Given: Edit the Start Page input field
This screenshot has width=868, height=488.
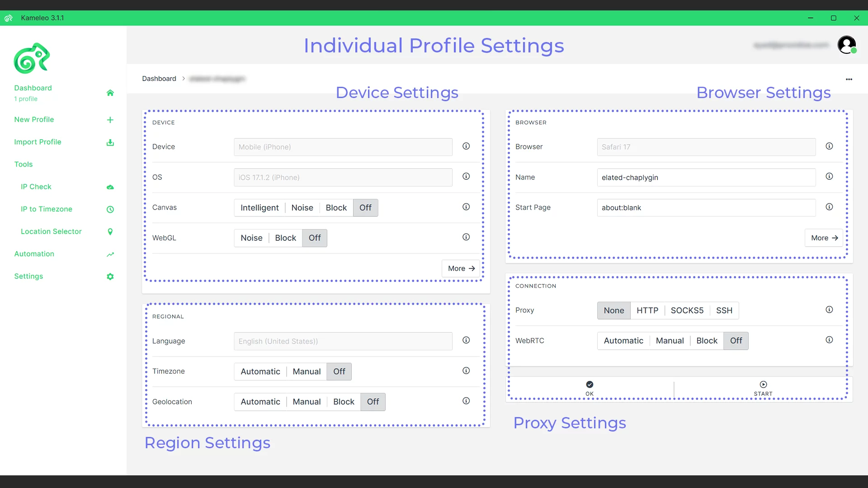Looking at the screenshot, I should click(706, 207).
